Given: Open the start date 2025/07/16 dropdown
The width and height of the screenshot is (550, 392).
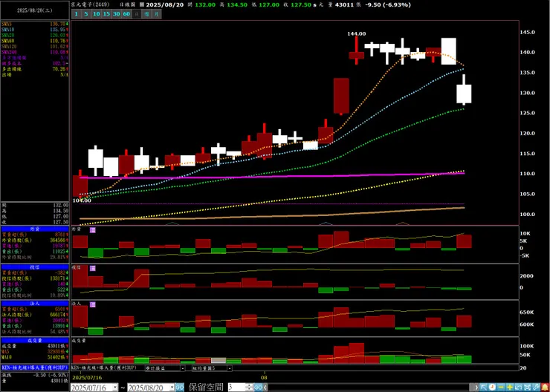Looking at the screenshot, I should coord(115,388).
